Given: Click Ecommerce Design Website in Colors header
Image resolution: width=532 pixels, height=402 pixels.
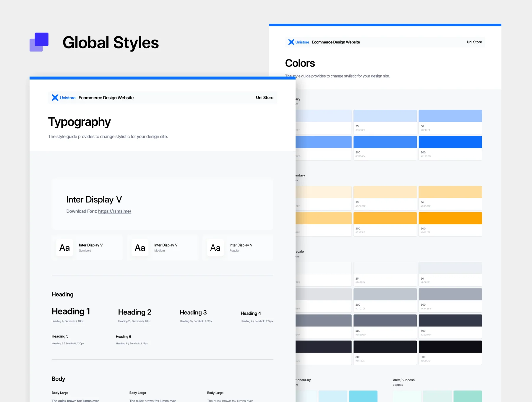Looking at the screenshot, I should click(336, 42).
